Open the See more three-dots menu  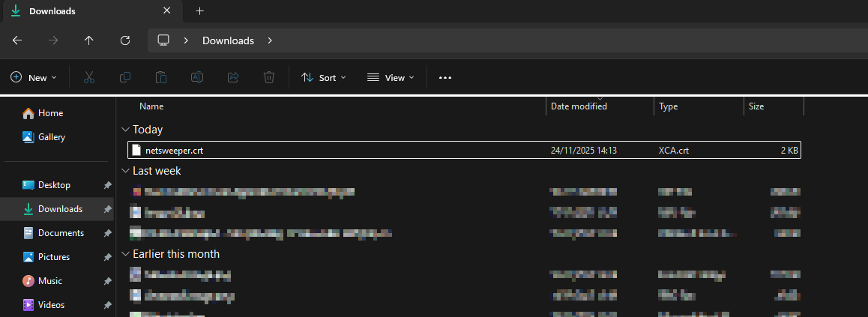[x=445, y=77]
